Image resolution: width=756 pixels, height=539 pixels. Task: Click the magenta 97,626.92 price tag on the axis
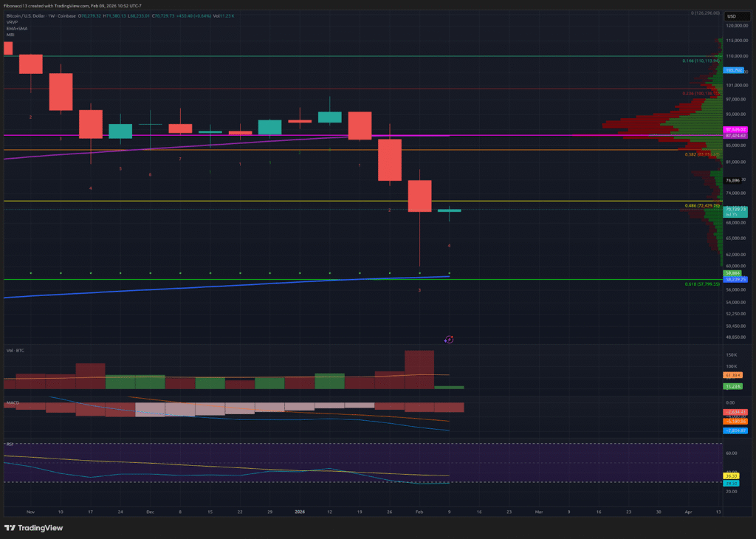pyautogui.click(x=736, y=128)
